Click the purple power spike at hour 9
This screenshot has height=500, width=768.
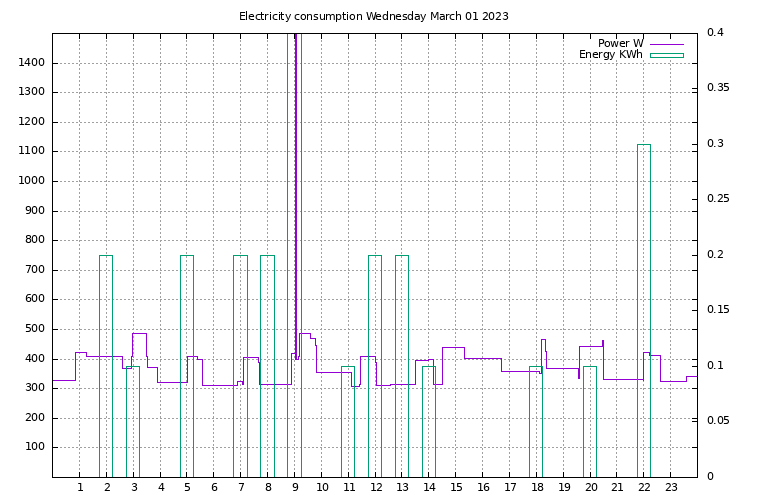point(295,196)
